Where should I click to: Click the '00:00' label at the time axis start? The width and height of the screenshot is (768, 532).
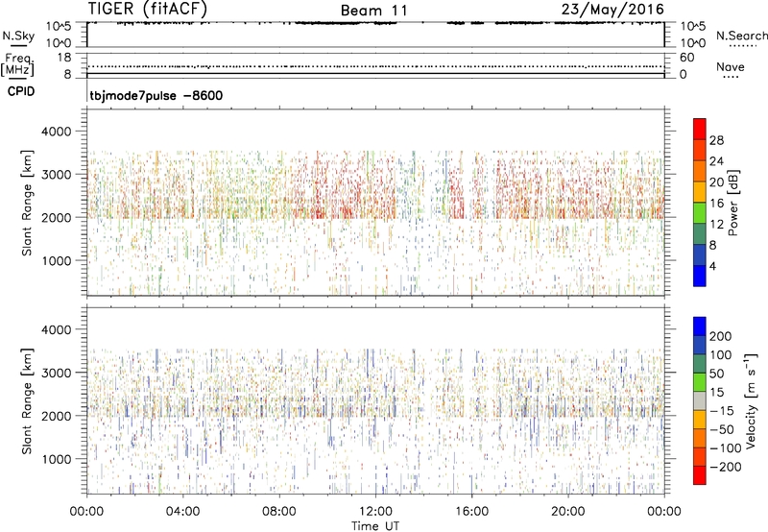click(86, 512)
